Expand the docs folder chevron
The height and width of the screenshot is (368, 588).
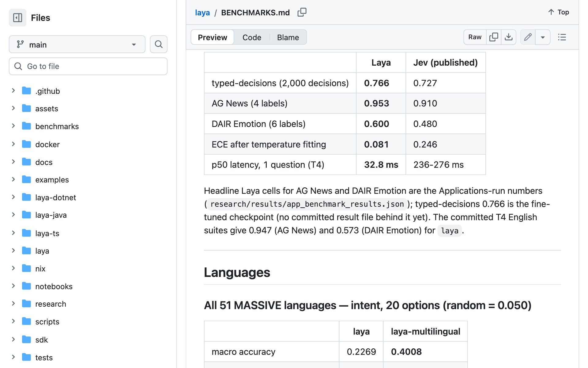[x=13, y=162]
